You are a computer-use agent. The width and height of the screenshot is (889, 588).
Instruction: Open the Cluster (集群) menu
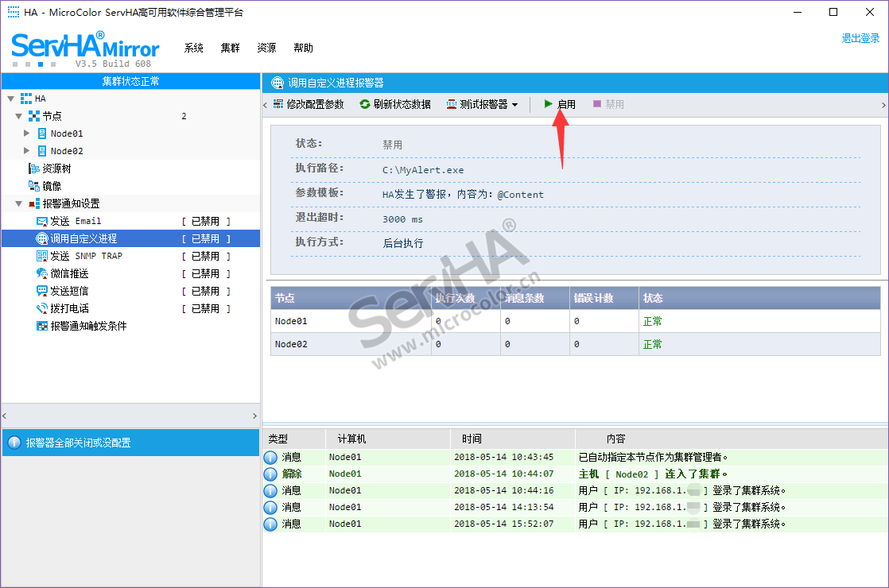pyautogui.click(x=231, y=48)
